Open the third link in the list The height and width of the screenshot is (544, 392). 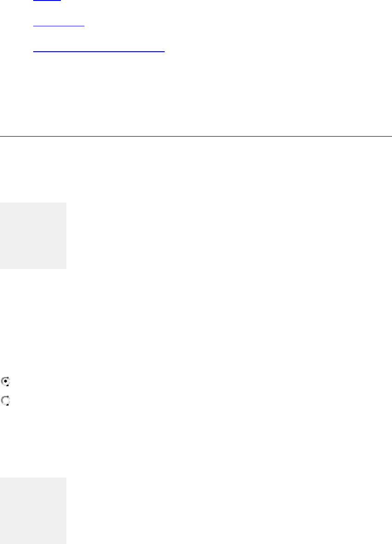click(99, 51)
